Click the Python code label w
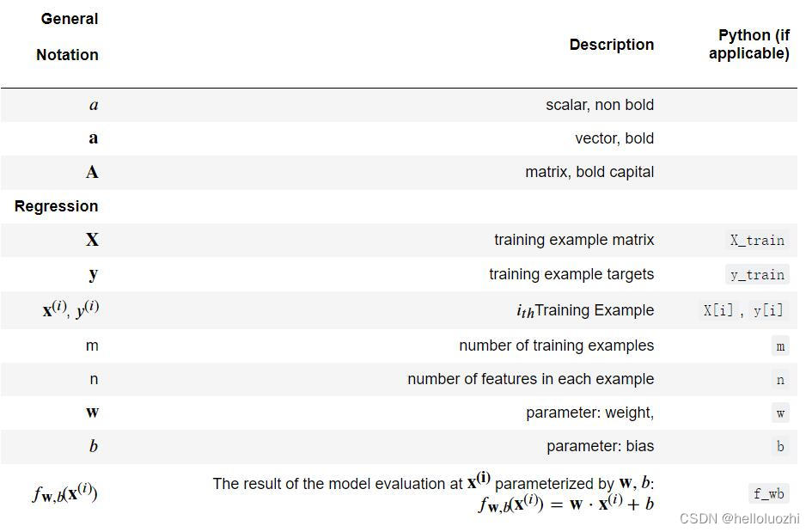 (780, 413)
